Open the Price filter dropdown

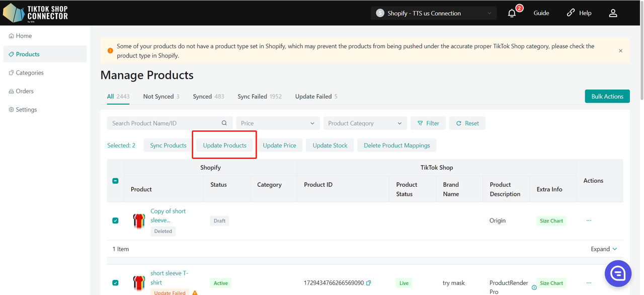click(278, 123)
